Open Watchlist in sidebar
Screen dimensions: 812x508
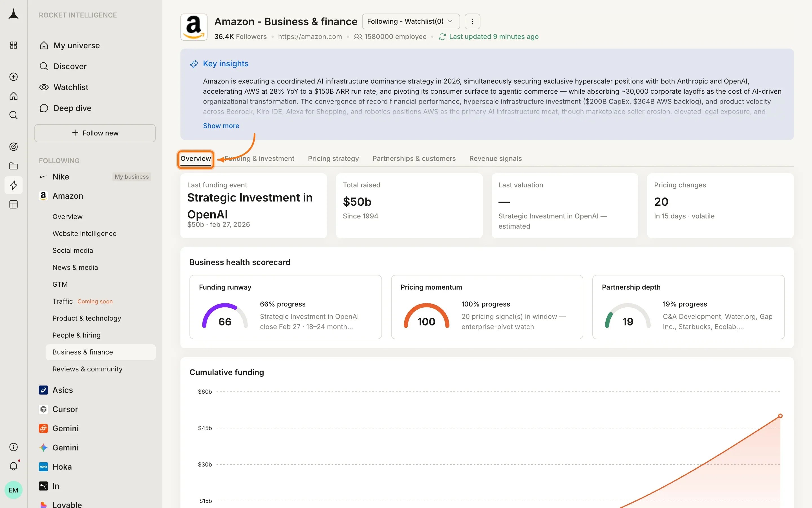pyautogui.click(x=95, y=87)
